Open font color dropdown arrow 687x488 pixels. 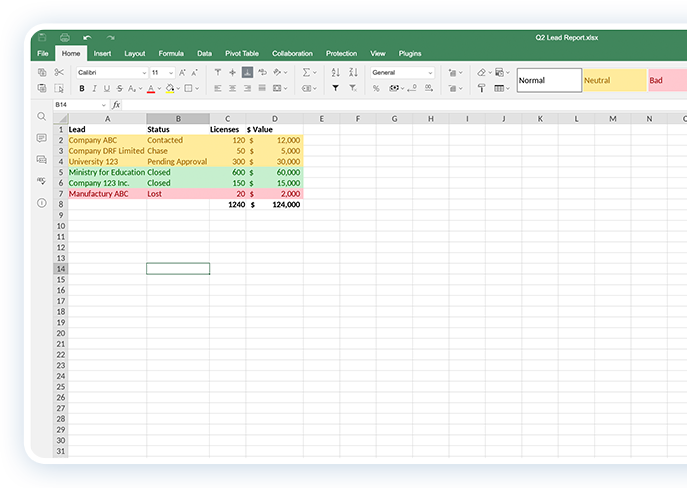(x=159, y=88)
